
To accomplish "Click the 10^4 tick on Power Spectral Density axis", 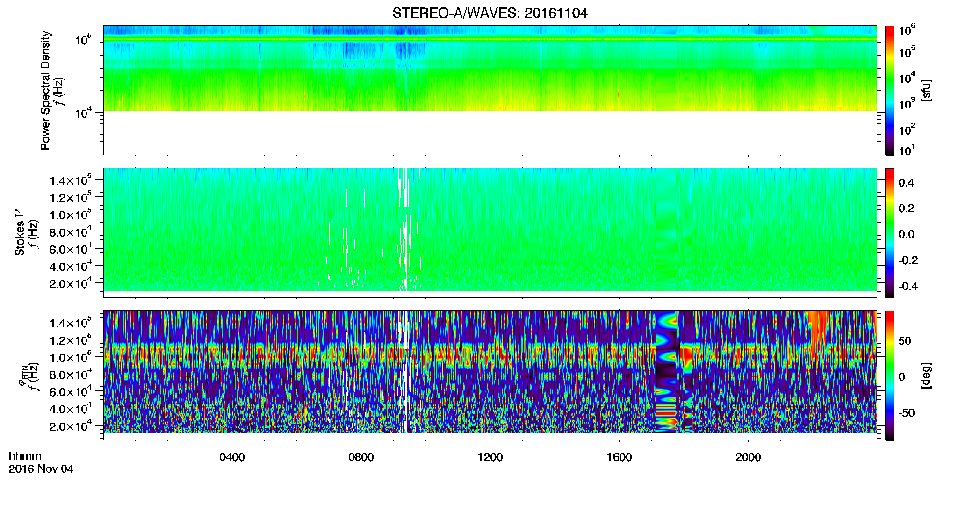I will pyautogui.click(x=83, y=112).
